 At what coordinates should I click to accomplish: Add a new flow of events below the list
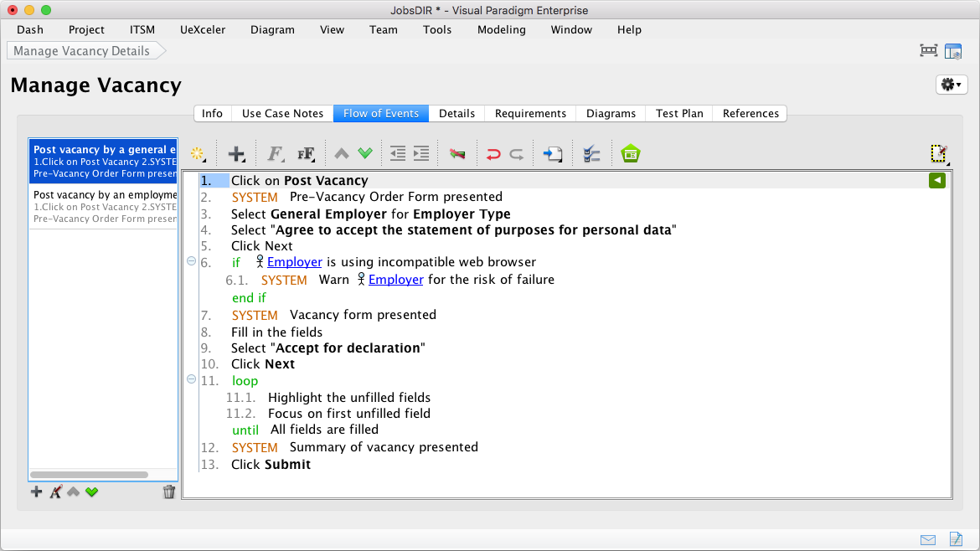tap(37, 492)
